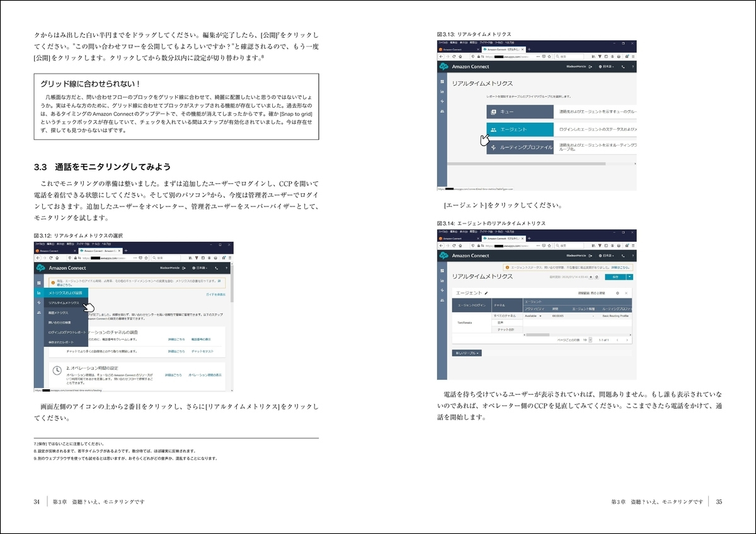Image resolution: width=756 pixels, height=534 pixels.
Task: Open the 日本語 language dropdown in figure 3.14
Action: tap(607, 256)
